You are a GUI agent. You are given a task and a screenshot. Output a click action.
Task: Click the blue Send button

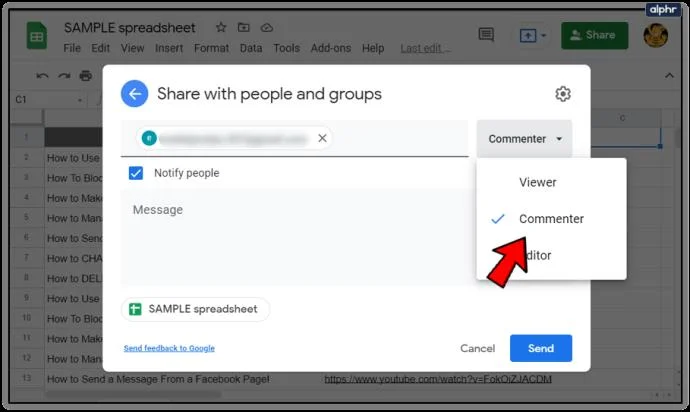541,348
